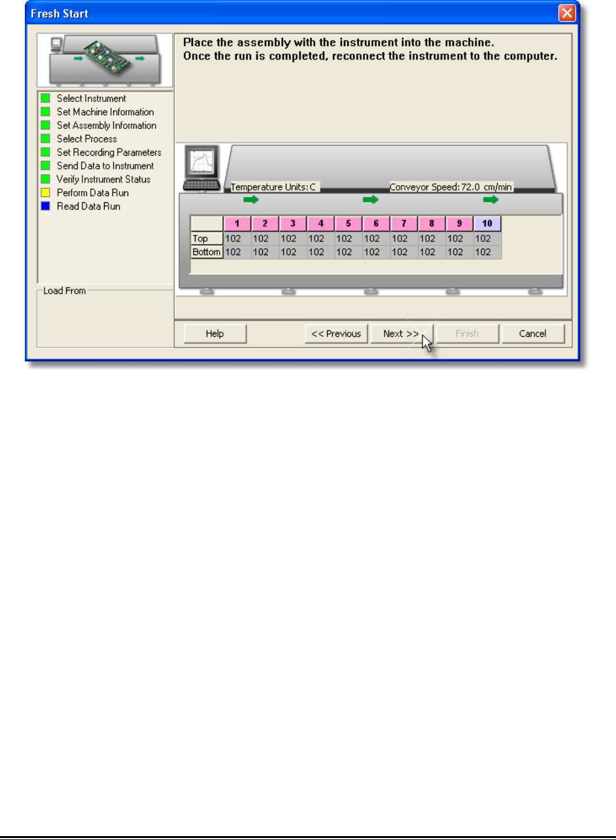Click green square beside Set Machine Information

point(45,112)
